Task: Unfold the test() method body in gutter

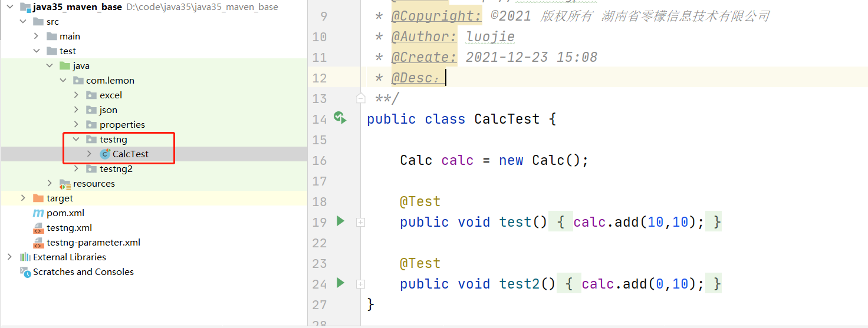Action: (x=360, y=223)
